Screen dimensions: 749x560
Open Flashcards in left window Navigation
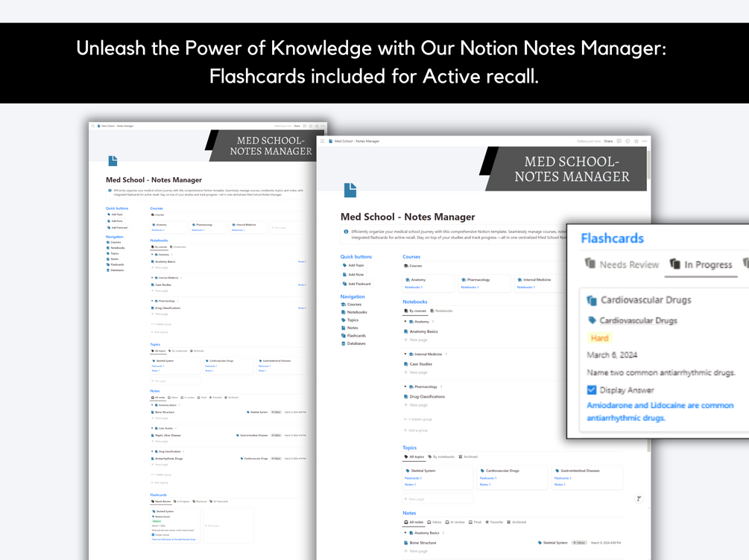pos(115,264)
